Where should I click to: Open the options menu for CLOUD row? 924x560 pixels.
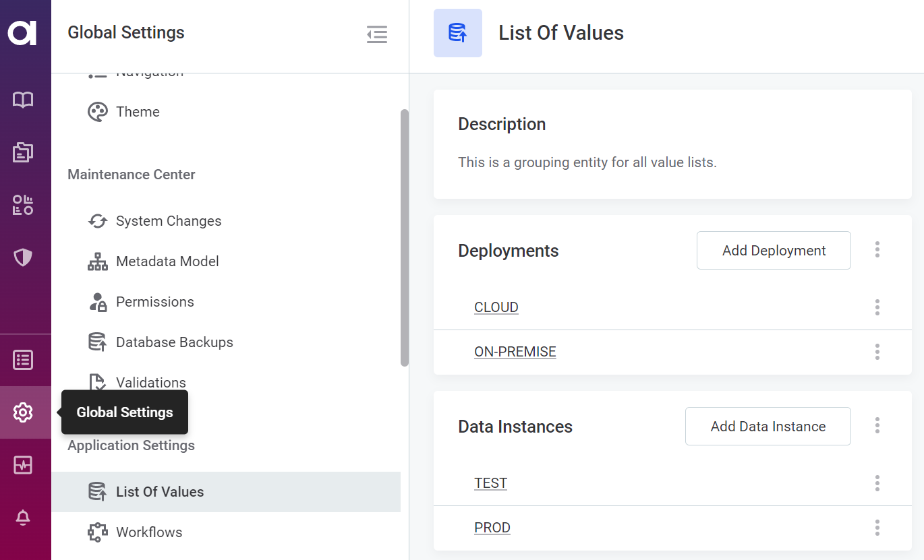tap(877, 307)
